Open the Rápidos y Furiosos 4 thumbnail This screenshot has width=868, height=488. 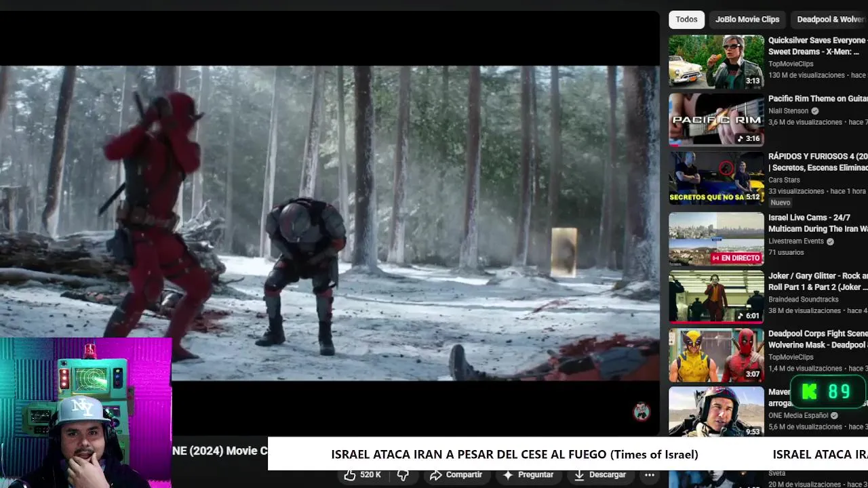pos(716,178)
